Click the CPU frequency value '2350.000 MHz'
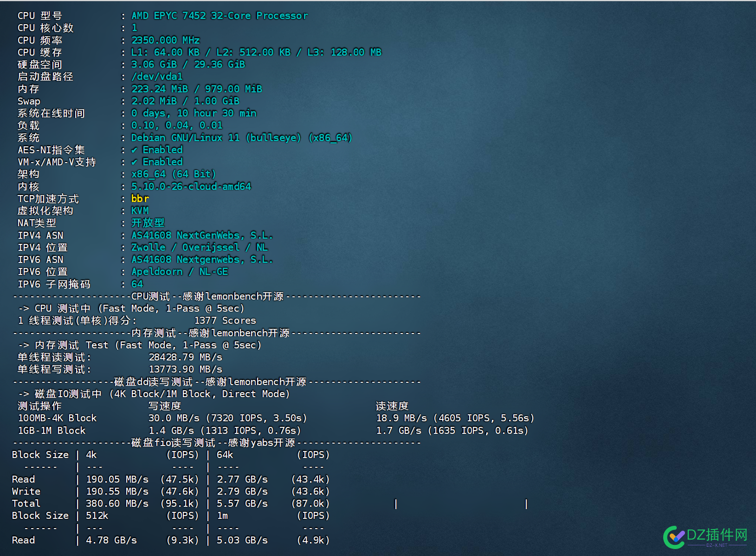 click(166, 40)
